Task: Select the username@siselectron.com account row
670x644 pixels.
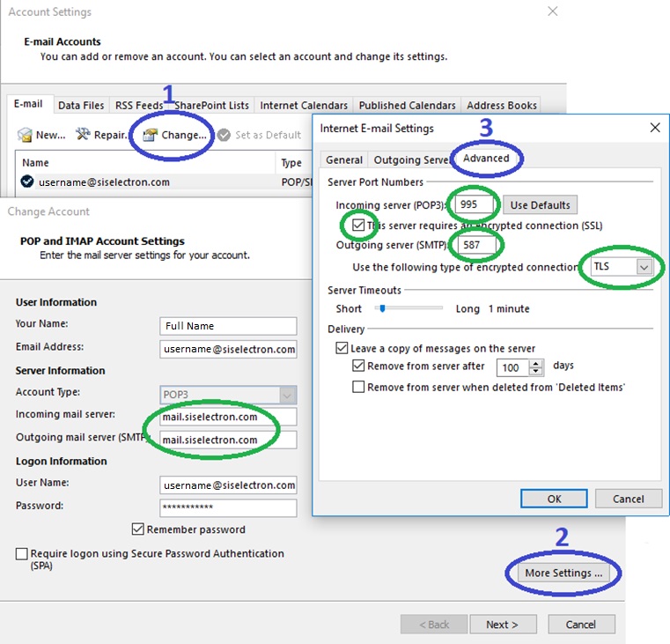Action: pos(165,181)
